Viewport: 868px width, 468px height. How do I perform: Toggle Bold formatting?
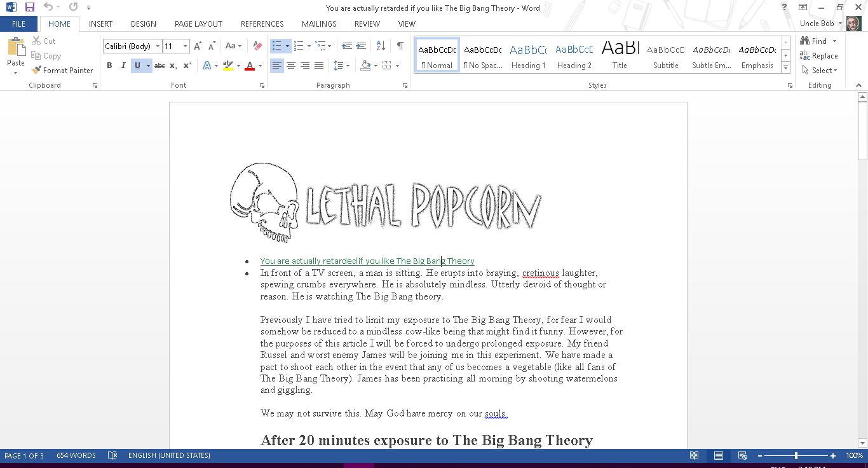click(x=109, y=65)
